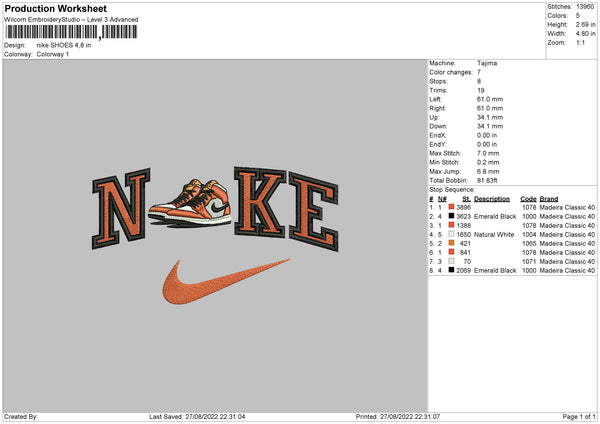Click the letter N in the design preview
This screenshot has width=600, height=424.
pos(121,209)
